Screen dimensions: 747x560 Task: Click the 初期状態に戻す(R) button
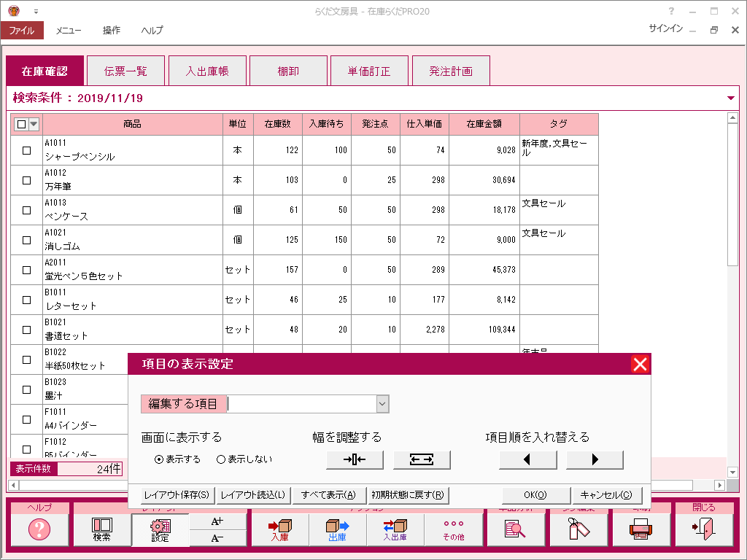[408, 495]
